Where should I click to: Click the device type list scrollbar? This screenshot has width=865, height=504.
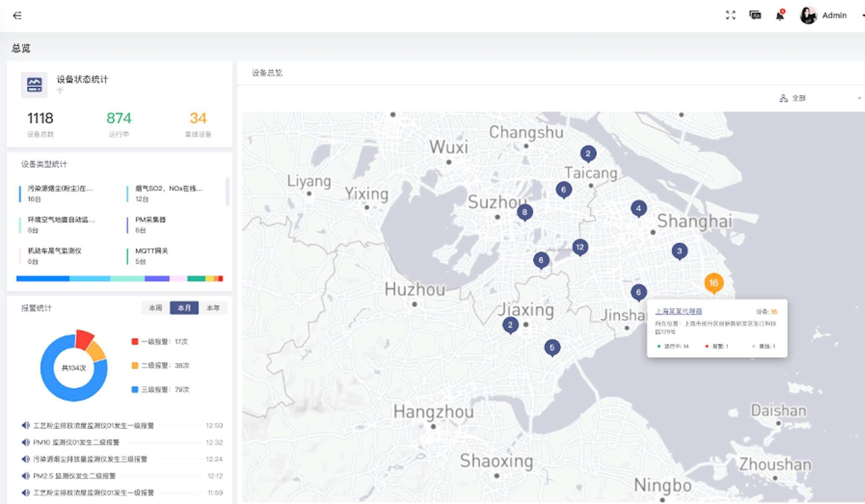tap(227, 191)
